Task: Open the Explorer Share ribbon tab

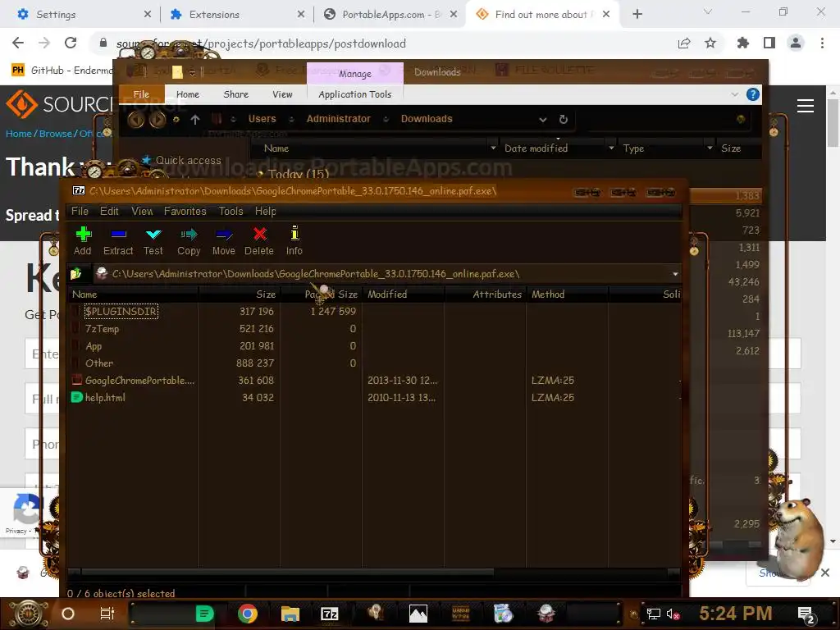Action: [235, 94]
